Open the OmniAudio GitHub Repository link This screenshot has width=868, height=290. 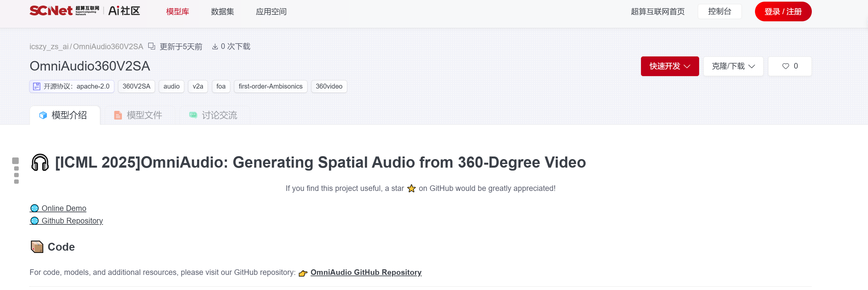click(366, 272)
